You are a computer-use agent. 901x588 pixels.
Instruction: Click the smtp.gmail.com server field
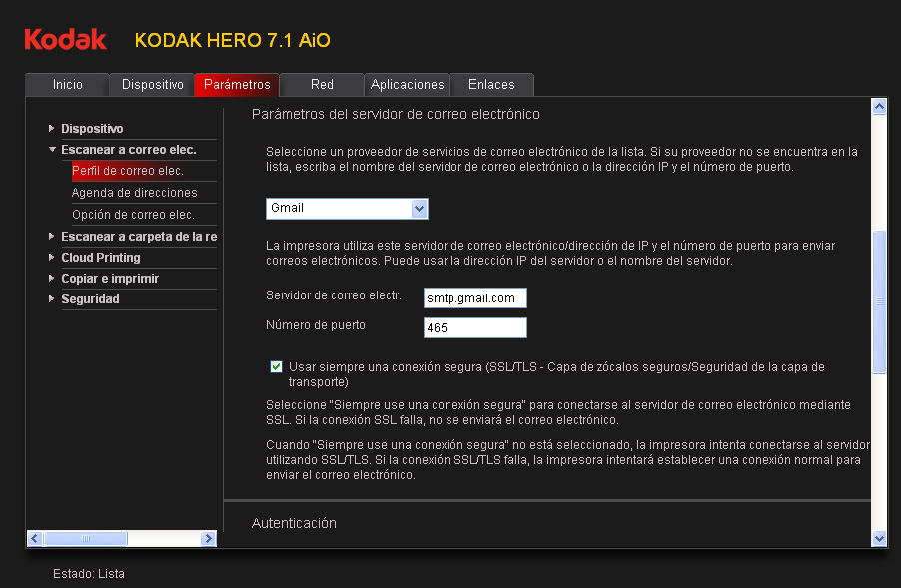[475, 298]
